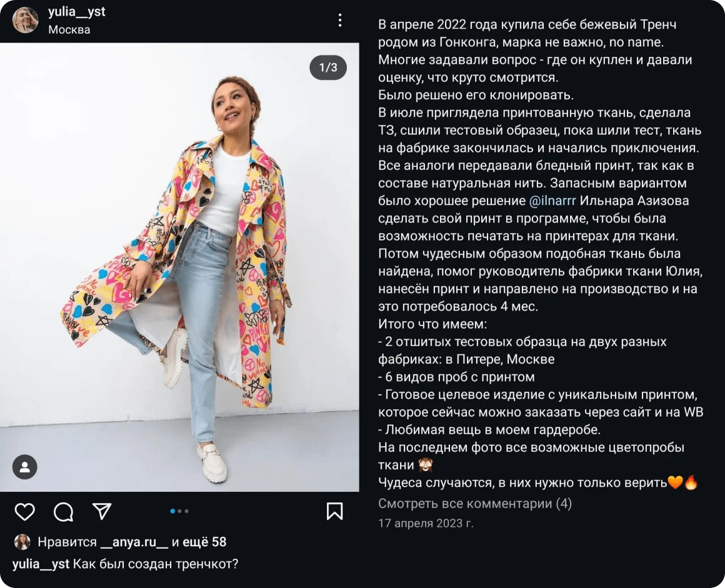The image size is (725, 588).
Task: Open comments with the speech bubble icon
Action: pos(63,512)
